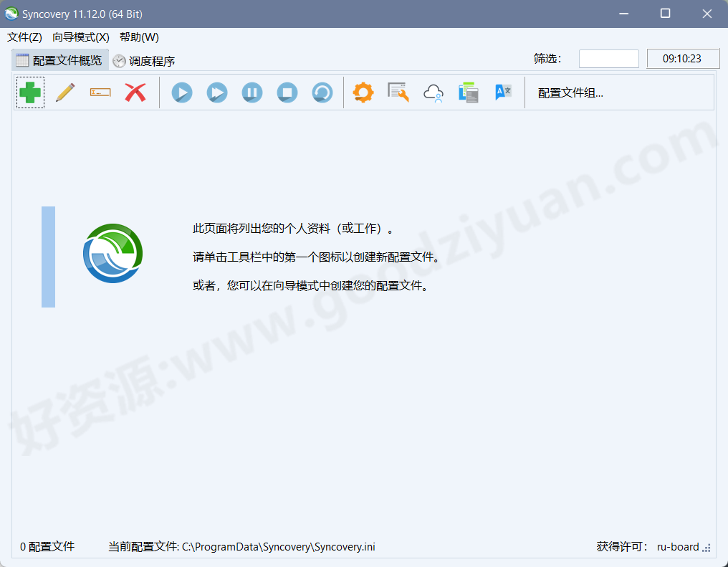Click inside the 筛选 filter input field

608,58
